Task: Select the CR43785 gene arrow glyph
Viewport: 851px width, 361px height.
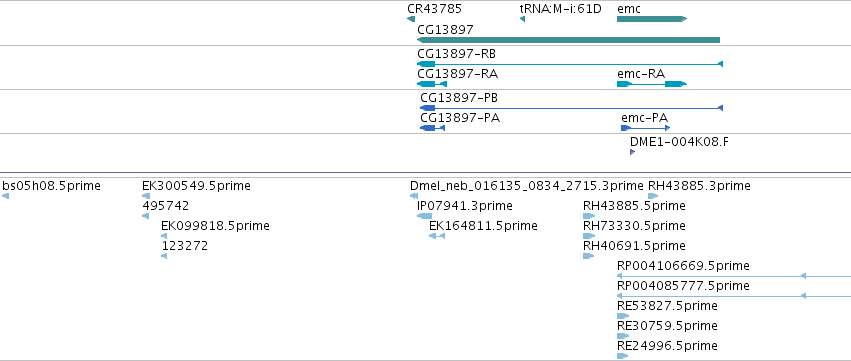Action: click(x=411, y=19)
